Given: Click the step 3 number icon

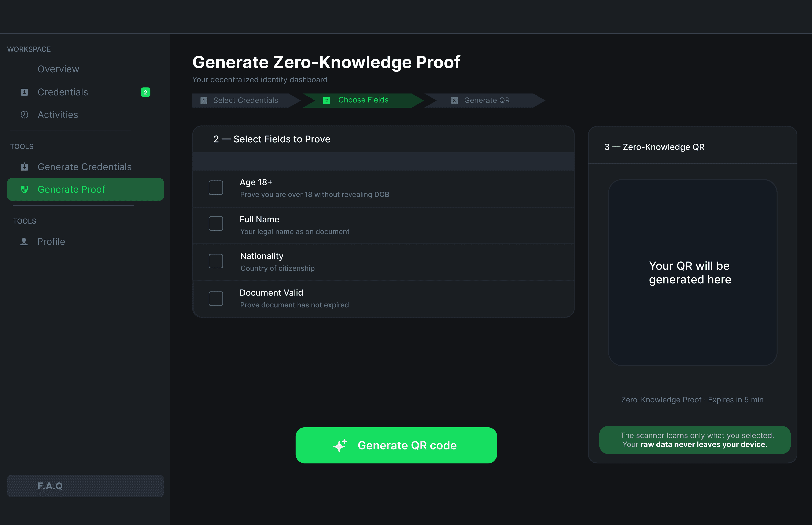Looking at the screenshot, I should pos(454,100).
